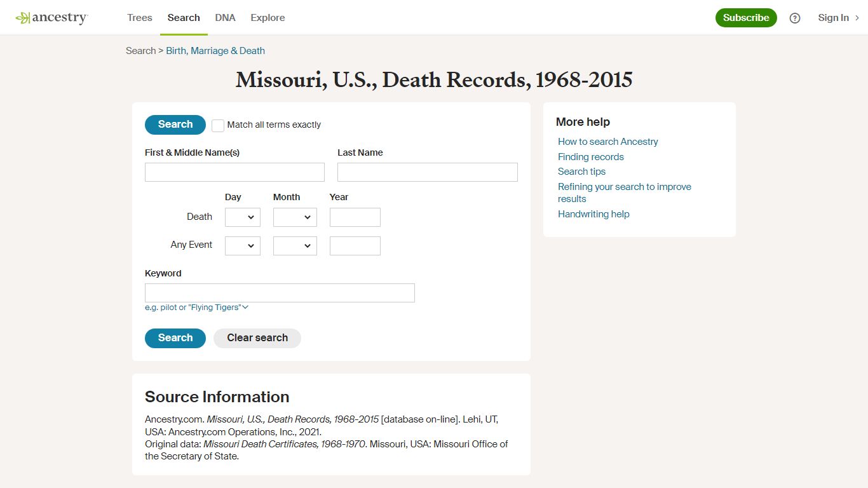Click the top Search button

[x=175, y=125]
